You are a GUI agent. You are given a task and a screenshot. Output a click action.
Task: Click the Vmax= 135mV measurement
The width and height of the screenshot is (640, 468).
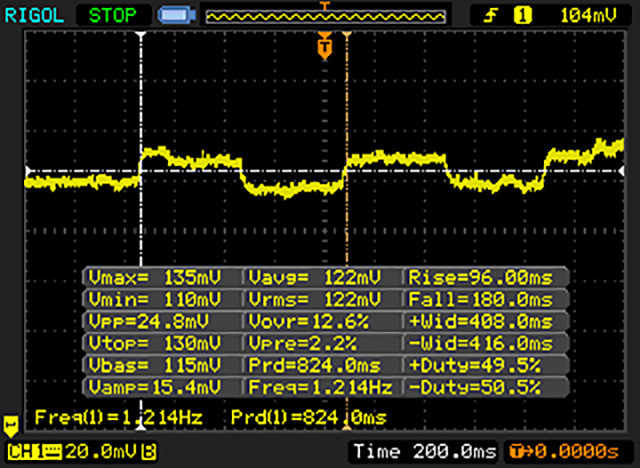[155, 277]
